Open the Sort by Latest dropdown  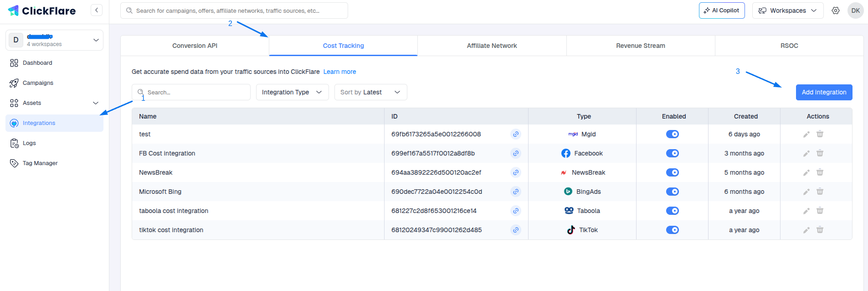[370, 92]
